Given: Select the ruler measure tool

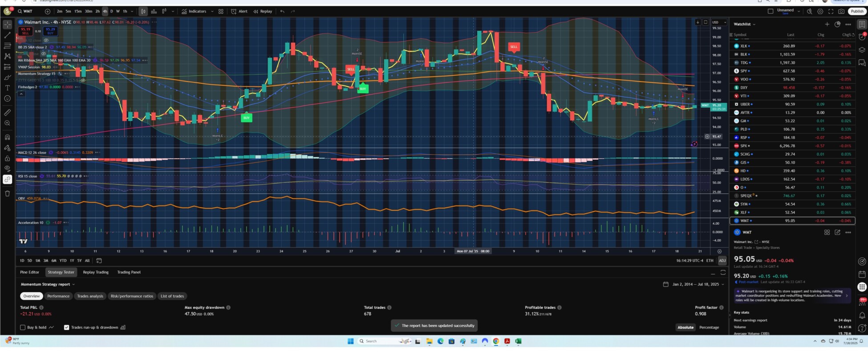Looking at the screenshot, I should pos(7,113).
